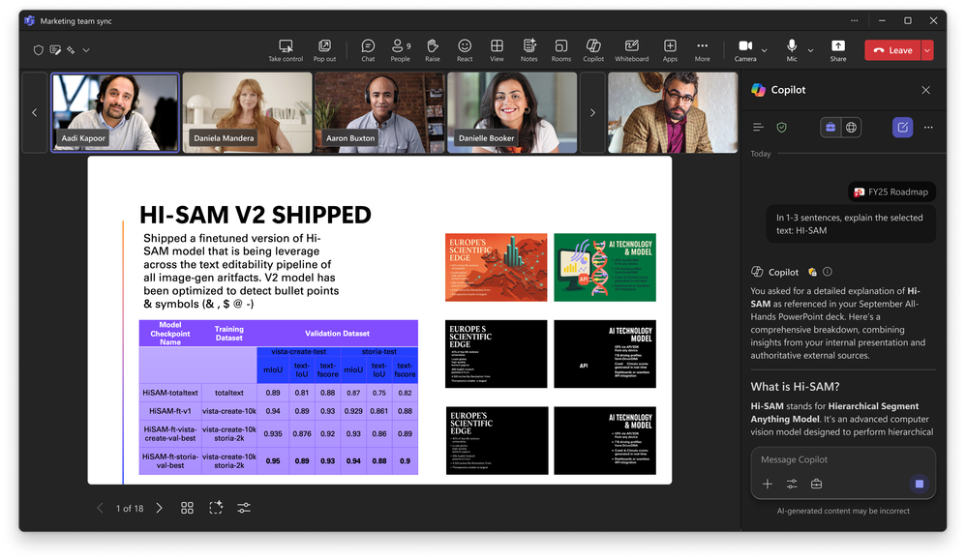Open the Apps button
Screen dimensions: 966x560
pos(670,50)
